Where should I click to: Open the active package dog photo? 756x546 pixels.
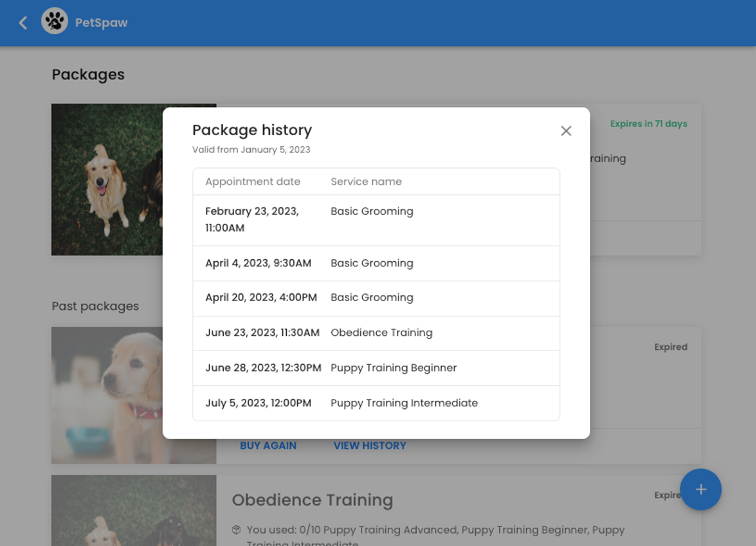(x=107, y=179)
